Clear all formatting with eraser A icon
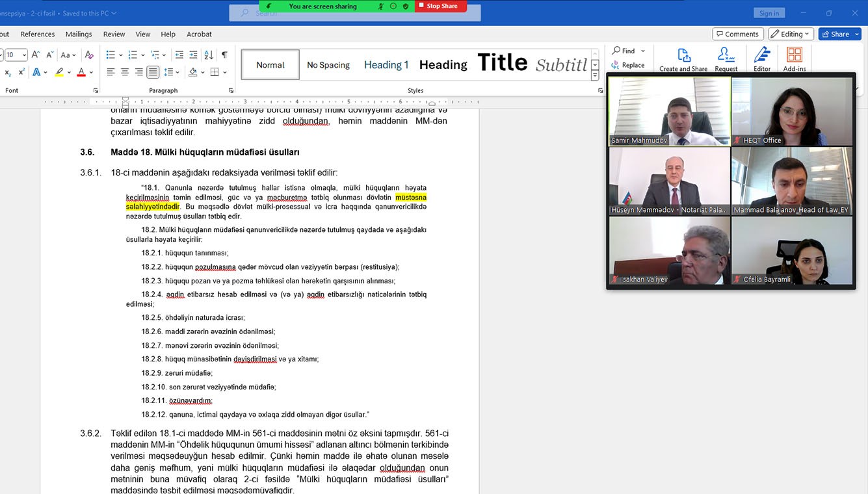 point(89,55)
